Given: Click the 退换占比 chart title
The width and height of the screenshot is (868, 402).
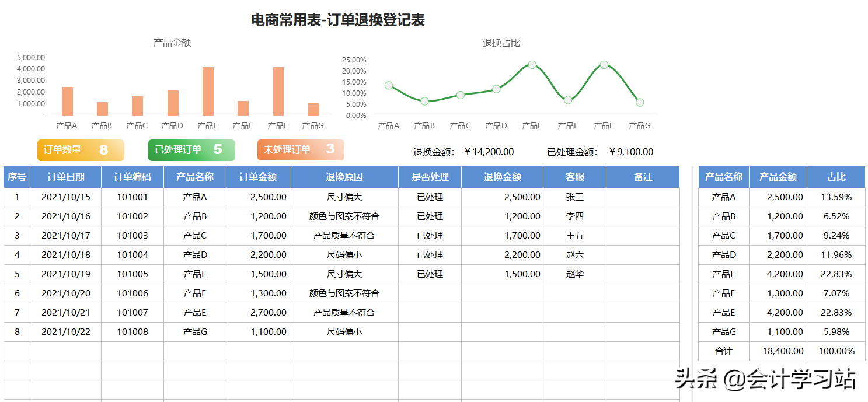Looking at the screenshot, I should tap(501, 43).
